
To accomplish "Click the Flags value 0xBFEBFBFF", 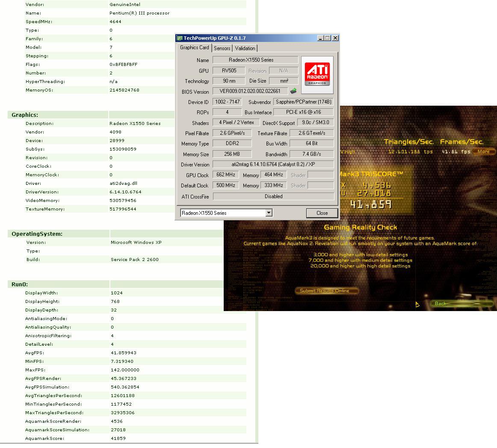I will point(123,64).
